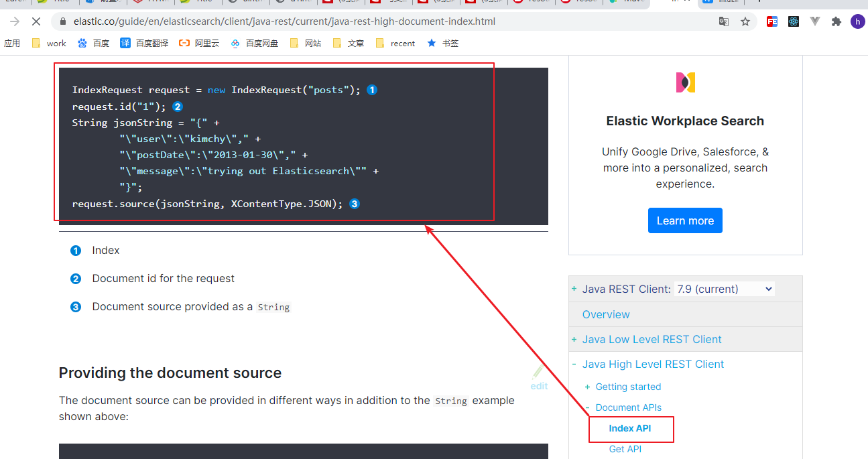Click the pencil 'edit' icon beside the heading

(538, 379)
